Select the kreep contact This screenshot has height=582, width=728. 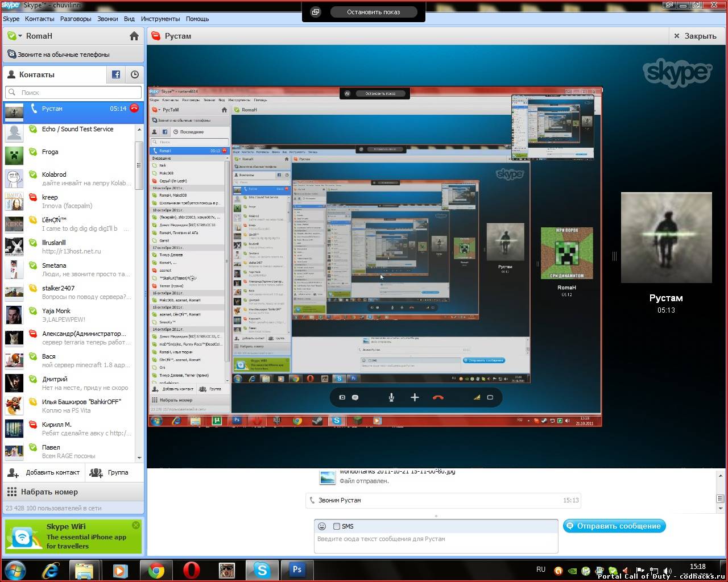(x=69, y=201)
